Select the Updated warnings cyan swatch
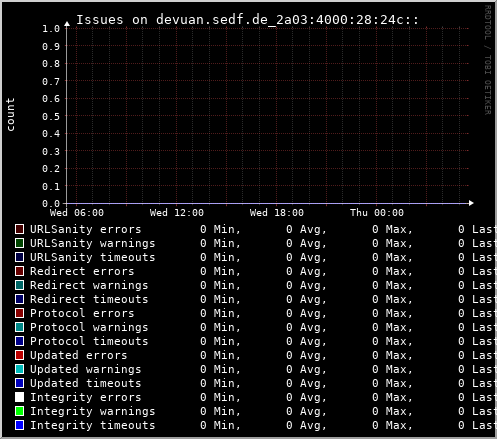The width and height of the screenshot is (497, 439). [20, 369]
